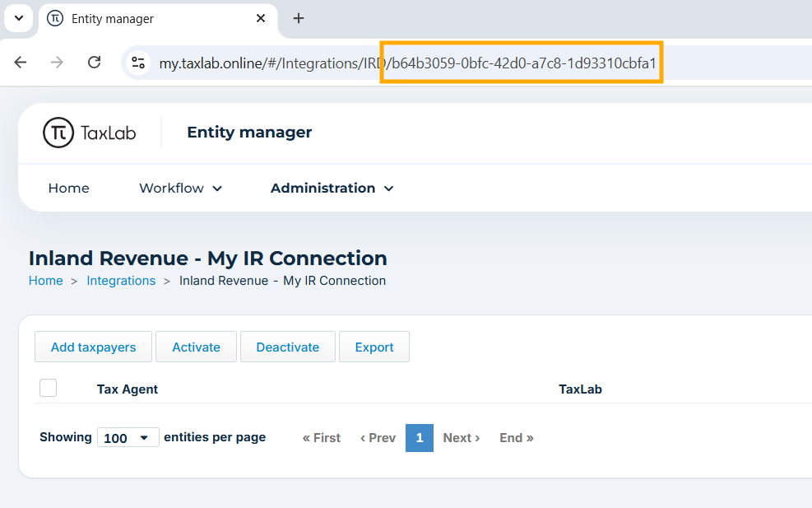Select the Entity manager browser tab
The width and height of the screenshot is (812, 508).
click(158, 19)
